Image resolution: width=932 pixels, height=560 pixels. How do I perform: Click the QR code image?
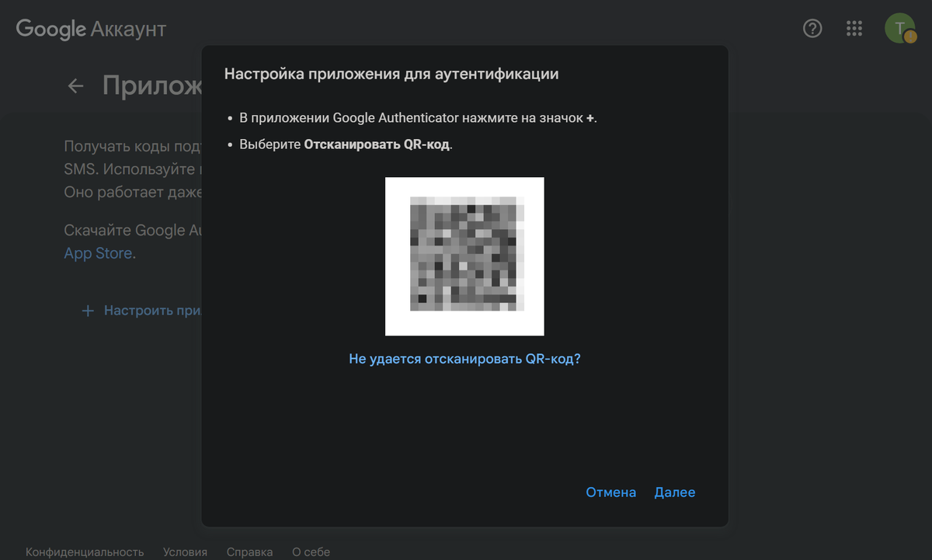(464, 256)
